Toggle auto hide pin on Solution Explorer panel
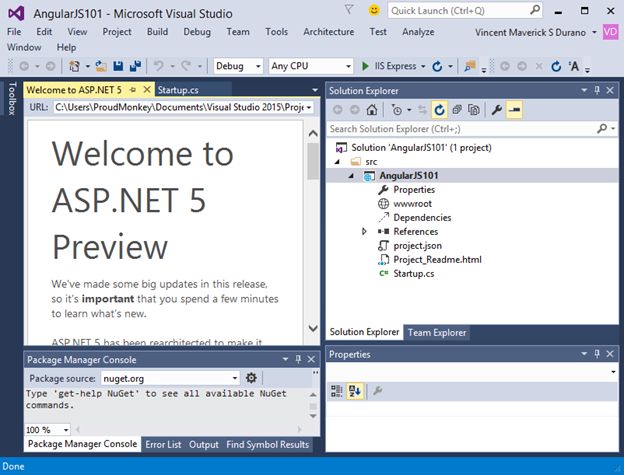This screenshot has height=475, width=624. coord(597,90)
